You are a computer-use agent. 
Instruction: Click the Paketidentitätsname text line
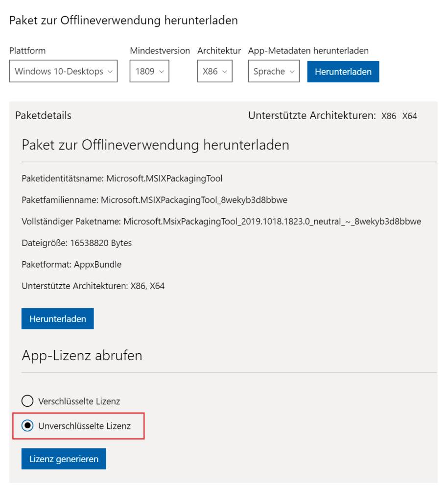(x=122, y=178)
